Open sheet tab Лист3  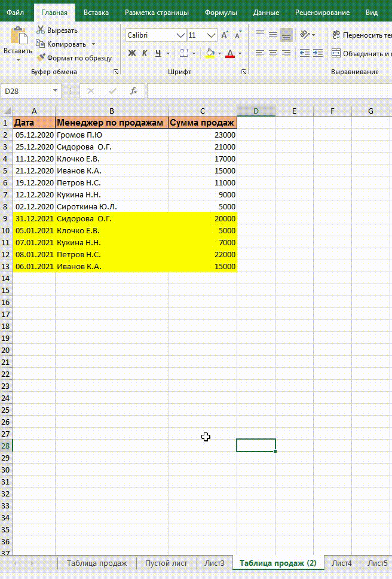(x=215, y=563)
